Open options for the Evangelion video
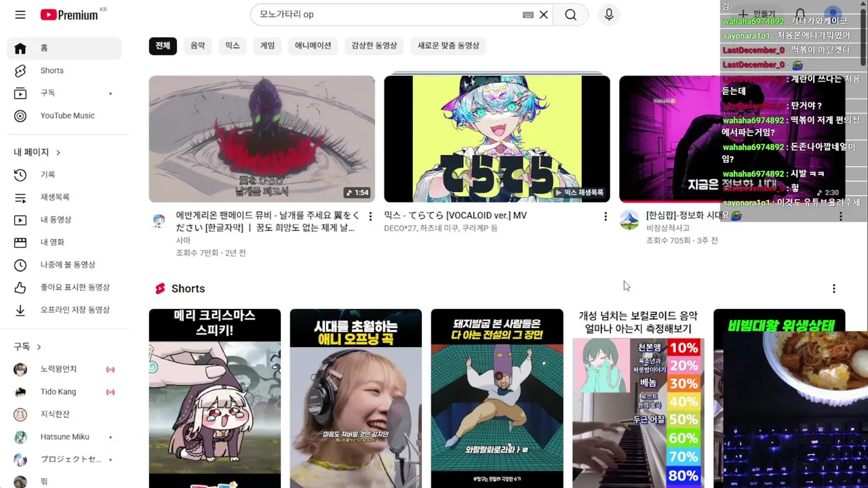Screen dimensions: 868x488 370,216
